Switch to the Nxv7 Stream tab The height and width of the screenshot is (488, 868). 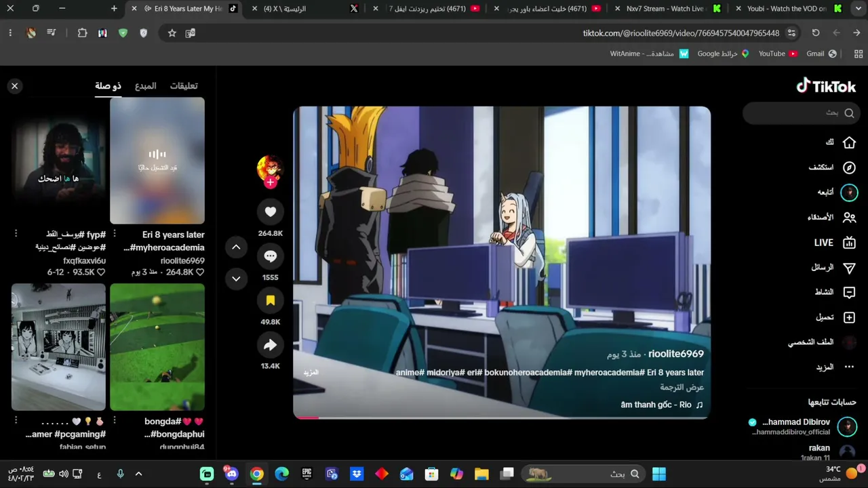[x=667, y=9]
